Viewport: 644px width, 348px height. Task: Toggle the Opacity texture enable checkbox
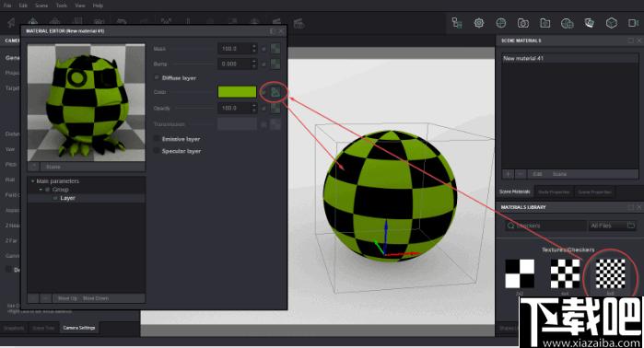coord(264,109)
